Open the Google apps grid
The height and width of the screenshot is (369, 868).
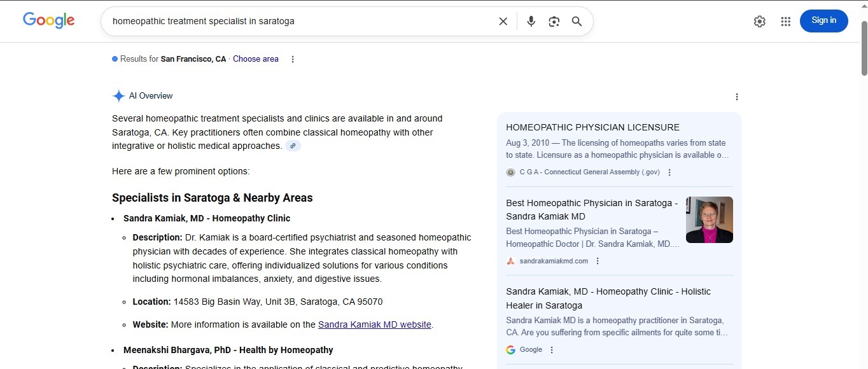(x=785, y=22)
